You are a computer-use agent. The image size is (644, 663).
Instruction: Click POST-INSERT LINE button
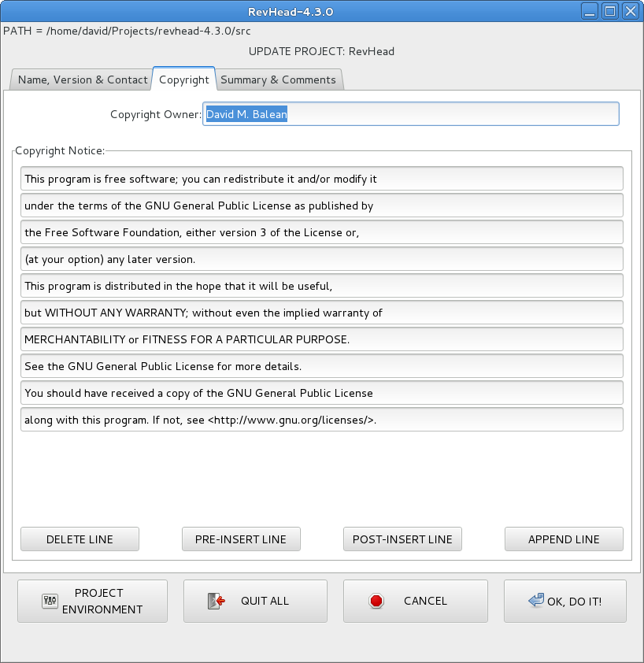tap(402, 539)
